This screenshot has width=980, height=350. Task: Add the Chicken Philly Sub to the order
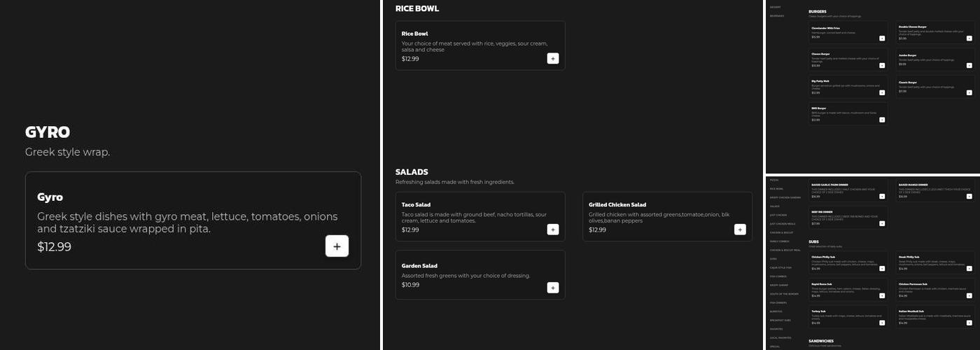pyautogui.click(x=882, y=268)
